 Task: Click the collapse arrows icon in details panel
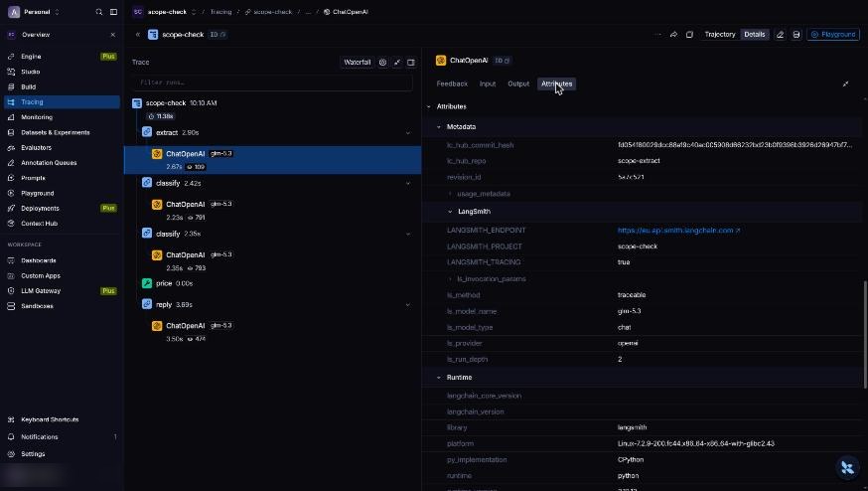point(845,83)
